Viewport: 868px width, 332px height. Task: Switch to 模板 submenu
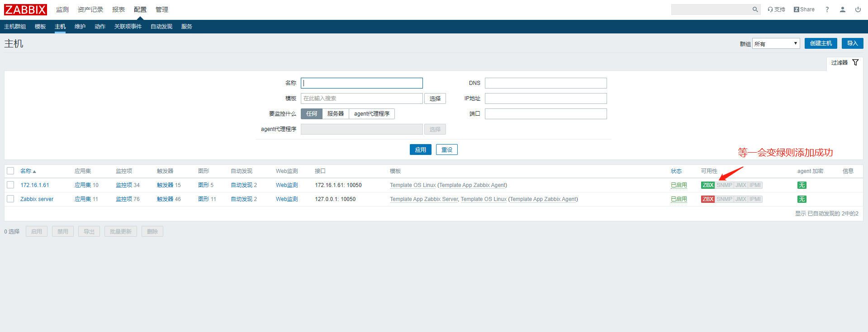pos(40,27)
